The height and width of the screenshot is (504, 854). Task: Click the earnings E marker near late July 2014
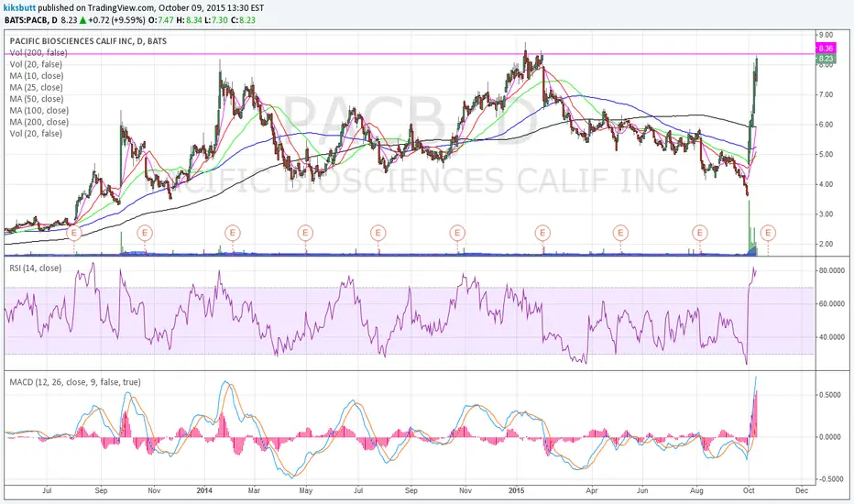378,233
